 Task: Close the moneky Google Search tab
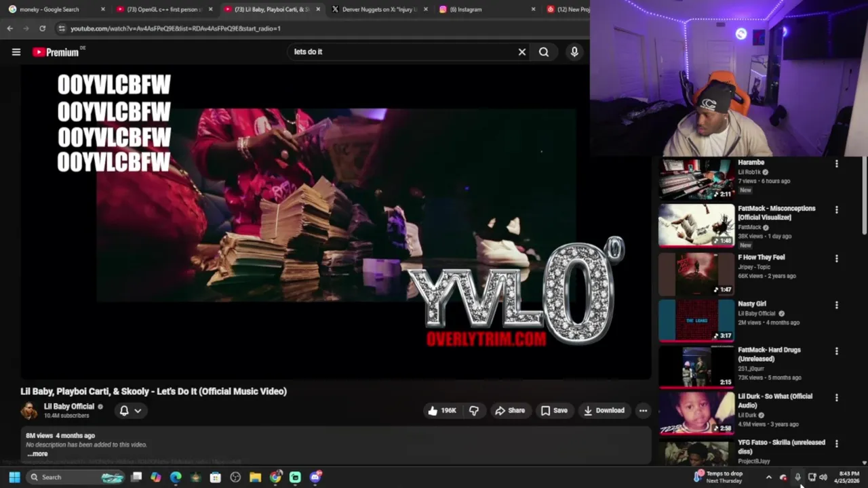point(103,9)
